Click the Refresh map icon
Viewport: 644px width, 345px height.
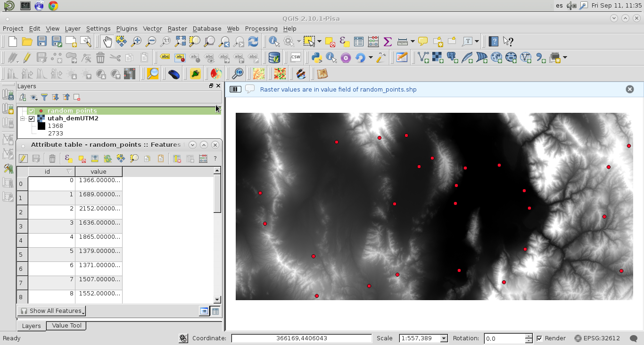(253, 42)
